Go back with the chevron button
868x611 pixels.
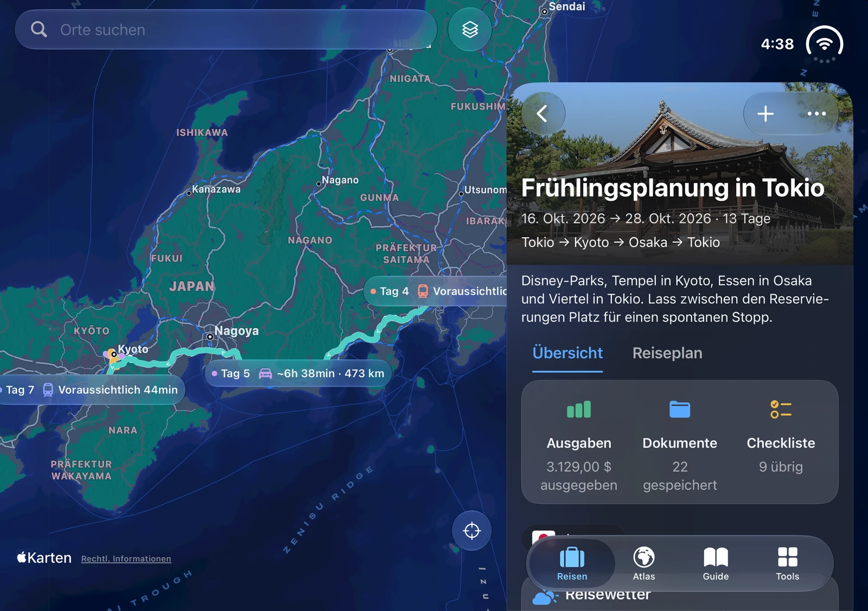[x=542, y=113]
